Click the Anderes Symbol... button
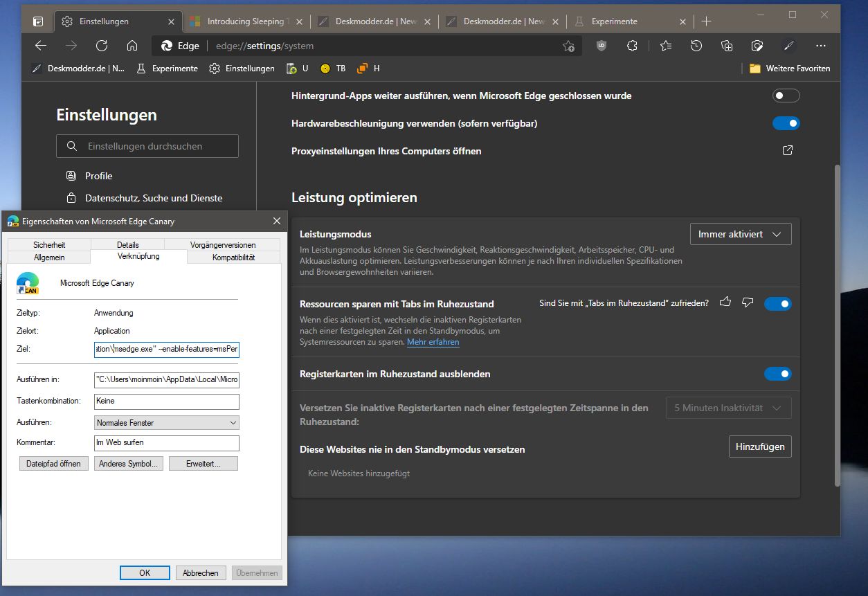 129,464
